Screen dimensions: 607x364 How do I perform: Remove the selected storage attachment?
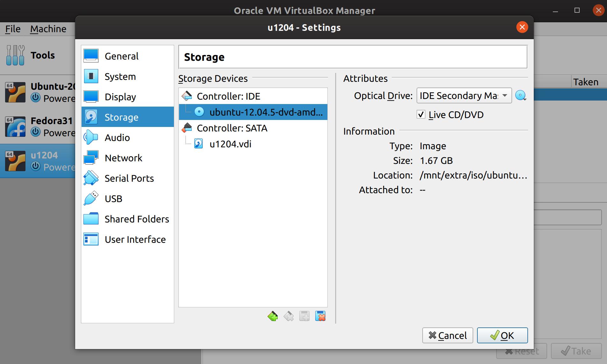(x=320, y=316)
